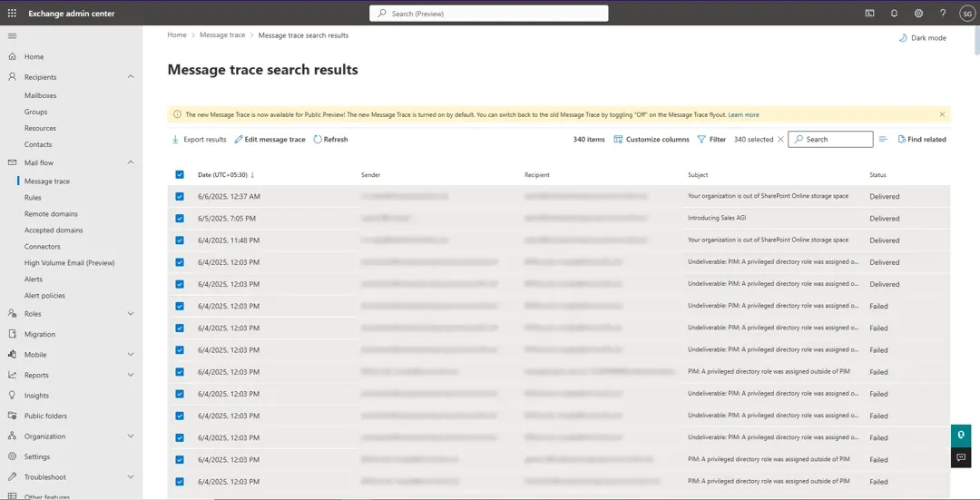This screenshot has height=500, width=980.
Task: Uncheck the 6/5/2025, 7:05 PM row
Action: tap(180, 218)
